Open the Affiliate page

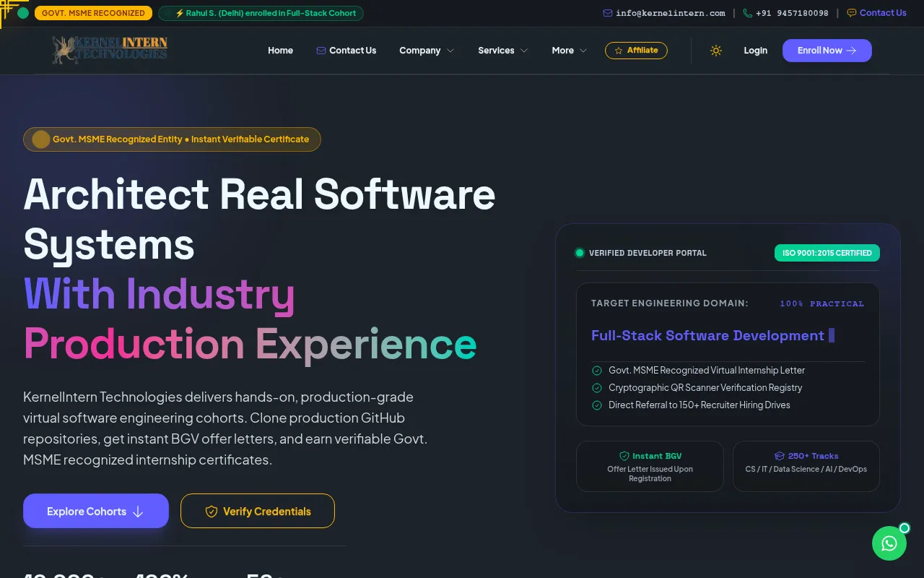pyautogui.click(x=636, y=51)
